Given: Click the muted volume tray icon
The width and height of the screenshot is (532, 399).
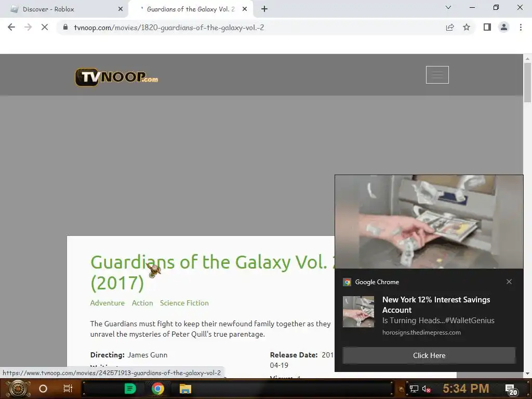Looking at the screenshot, I should pos(426,389).
